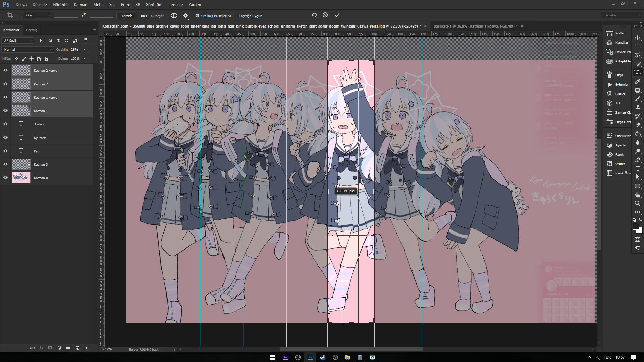Swap crop width and height values
Viewport: 644px width, 362px height.
pos(84,15)
